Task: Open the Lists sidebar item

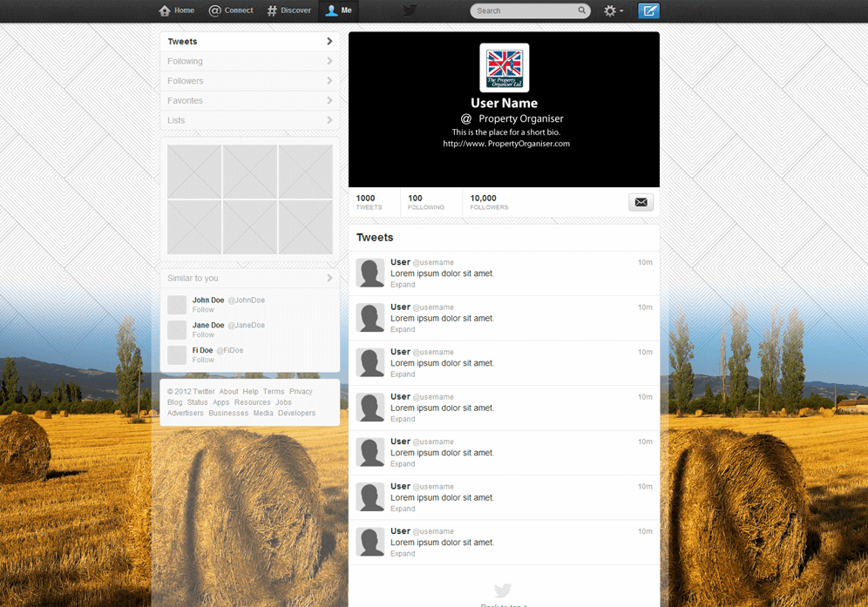Action: pos(249,120)
